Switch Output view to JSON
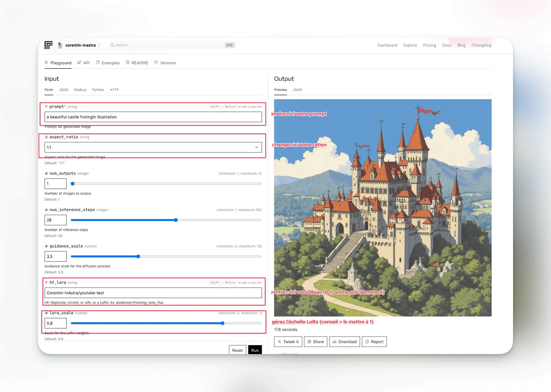This screenshot has width=551, height=392. (x=298, y=90)
